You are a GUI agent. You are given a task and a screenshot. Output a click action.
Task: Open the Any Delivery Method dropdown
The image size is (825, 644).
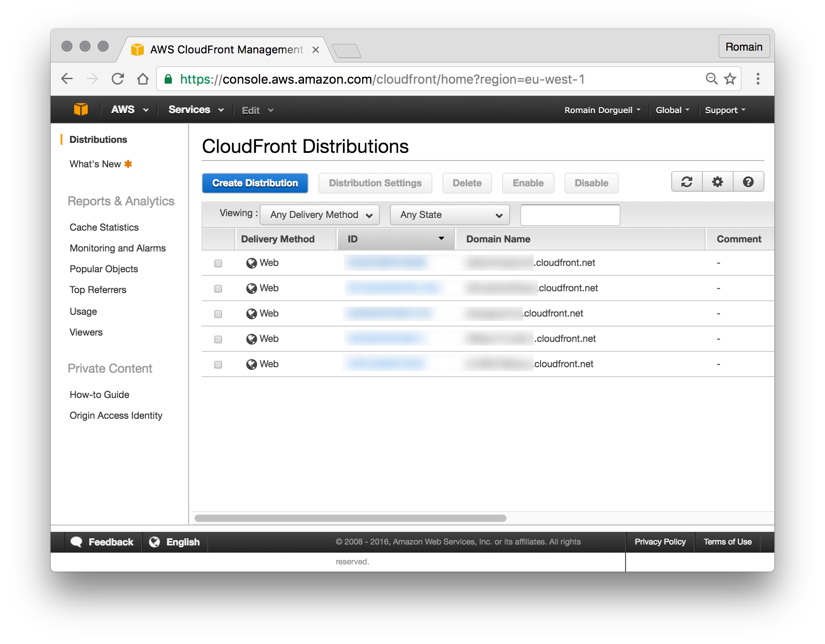[x=320, y=215]
